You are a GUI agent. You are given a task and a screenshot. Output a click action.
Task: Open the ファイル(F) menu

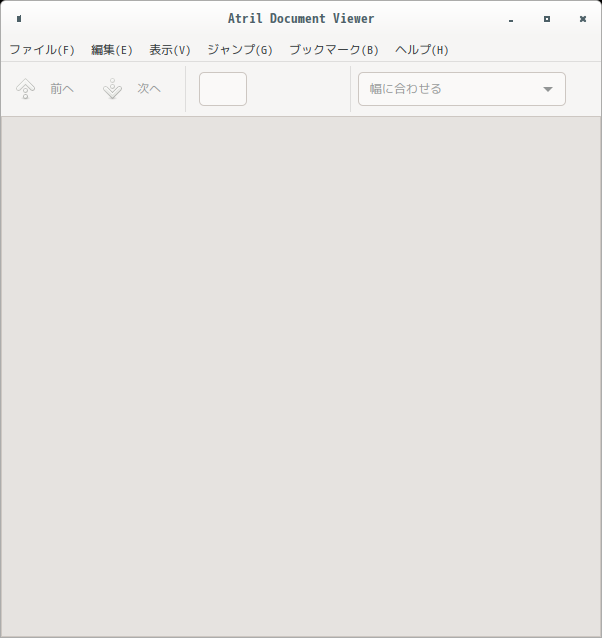tap(42, 50)
